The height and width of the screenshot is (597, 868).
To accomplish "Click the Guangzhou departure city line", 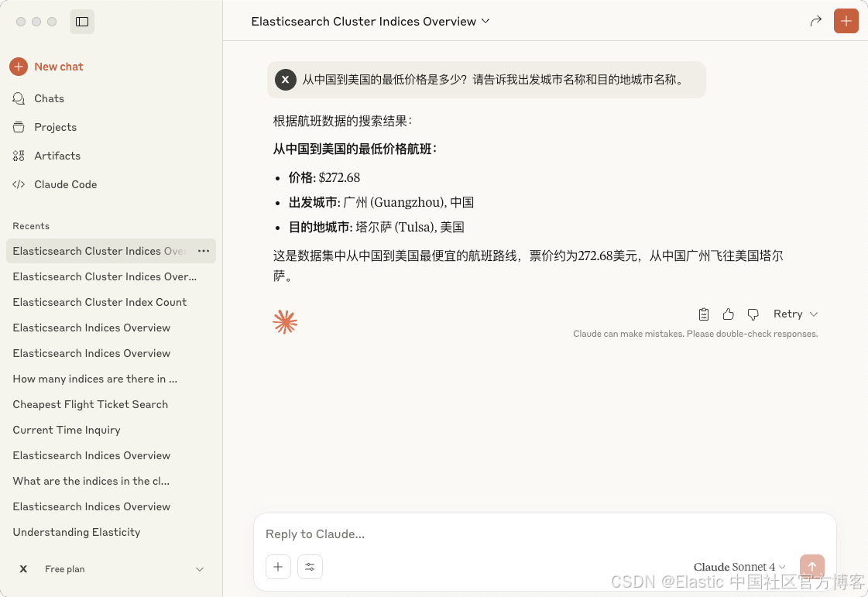I will 381,203.
